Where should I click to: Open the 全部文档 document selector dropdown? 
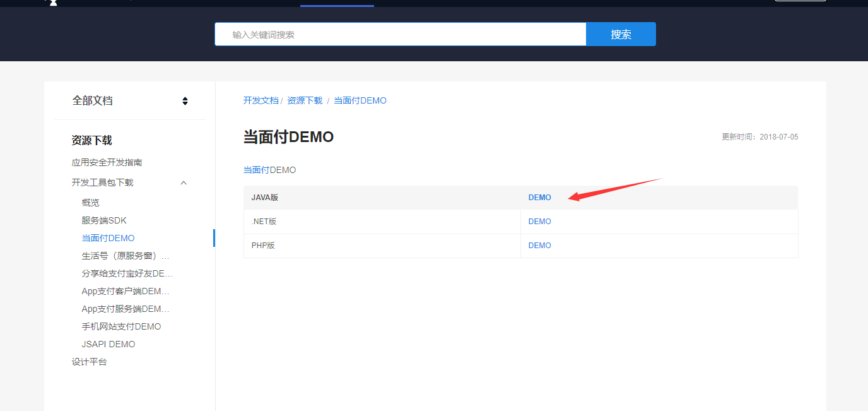pyautogui.click(x=130, y=100)
